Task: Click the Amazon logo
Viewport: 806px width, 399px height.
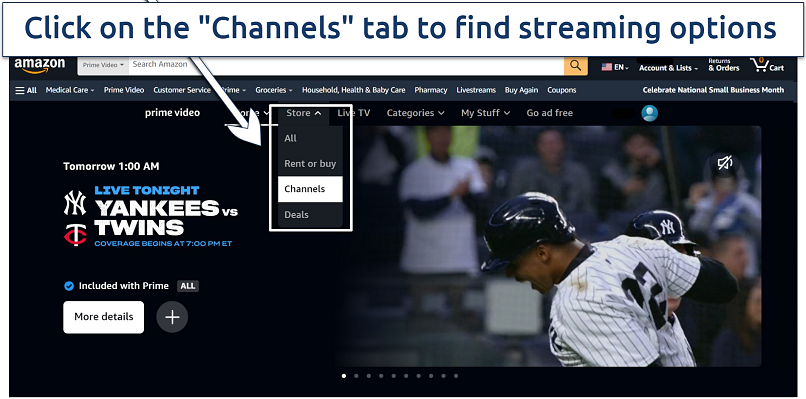Action: point(40,66)
